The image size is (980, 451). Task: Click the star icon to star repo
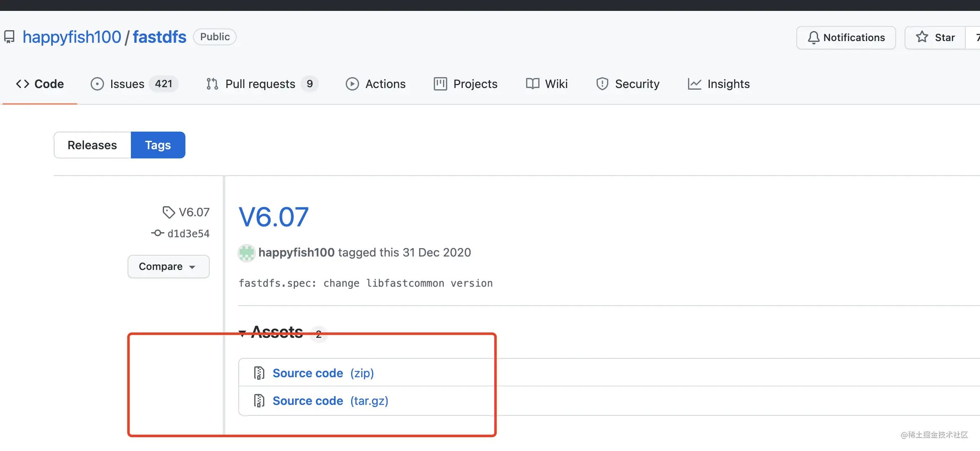click(x=922, y=37)
